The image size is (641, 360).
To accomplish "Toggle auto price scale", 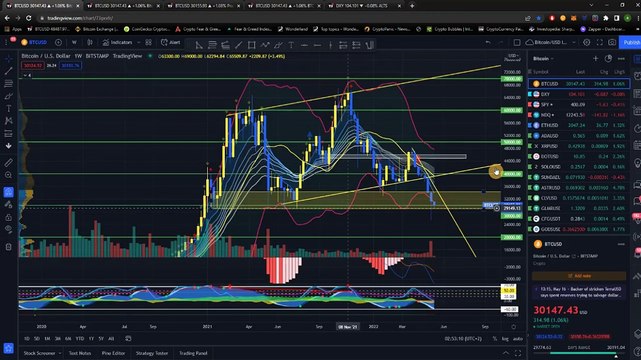I will click(518, 339).
